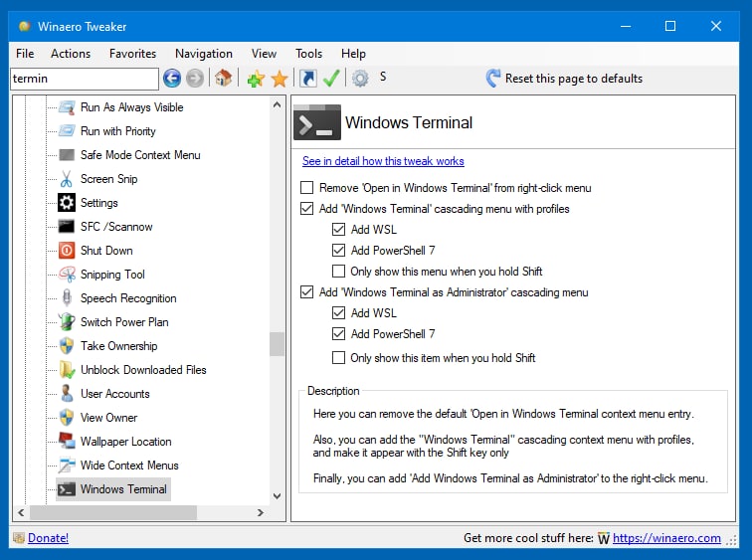
Task: Enable Remove 'Open in Windows Terminal' checkbox
Action: coord(307,187)
